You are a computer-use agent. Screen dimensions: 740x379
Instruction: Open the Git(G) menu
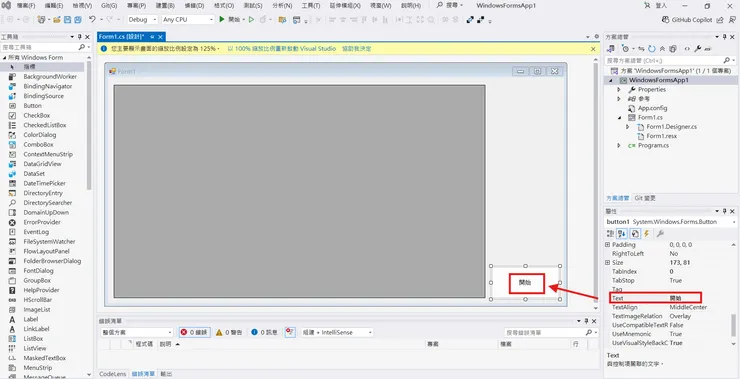(x=109, y=6)
